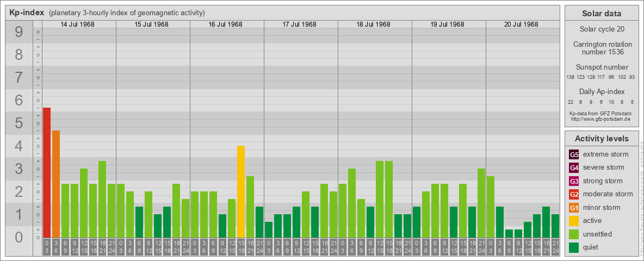The height and width of the screenshot is (261, 644).
Task: Click the yellow 'active' legend swatch
Action: pos(574,221)
